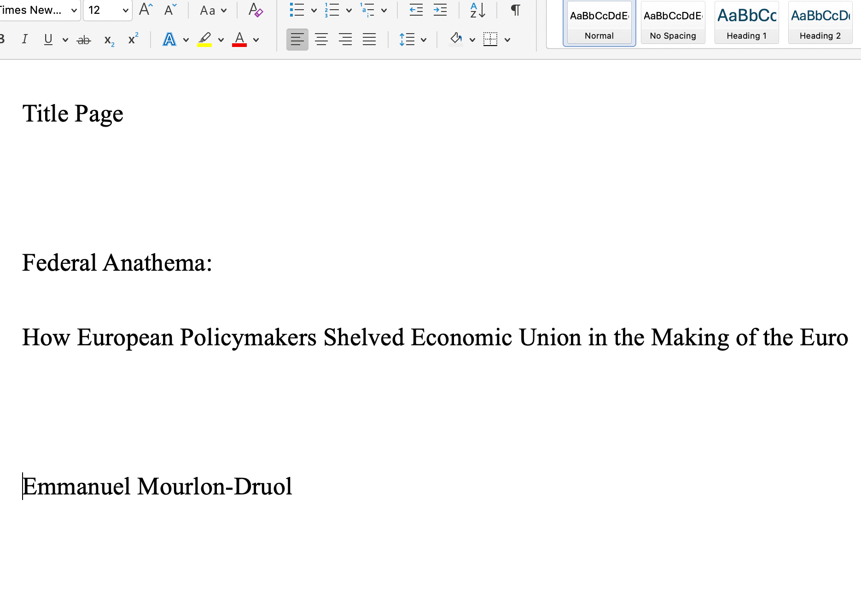
Task: Increase the paragraph indent
Action: click(440, 10)
